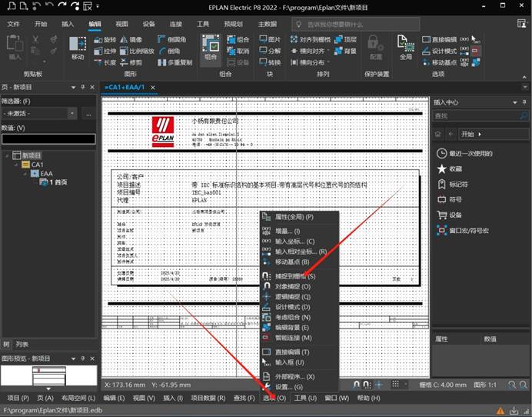Select the 比例缩放 scale tool
Viewport: 532px width, 417px height.
click(x=137, y=52)
